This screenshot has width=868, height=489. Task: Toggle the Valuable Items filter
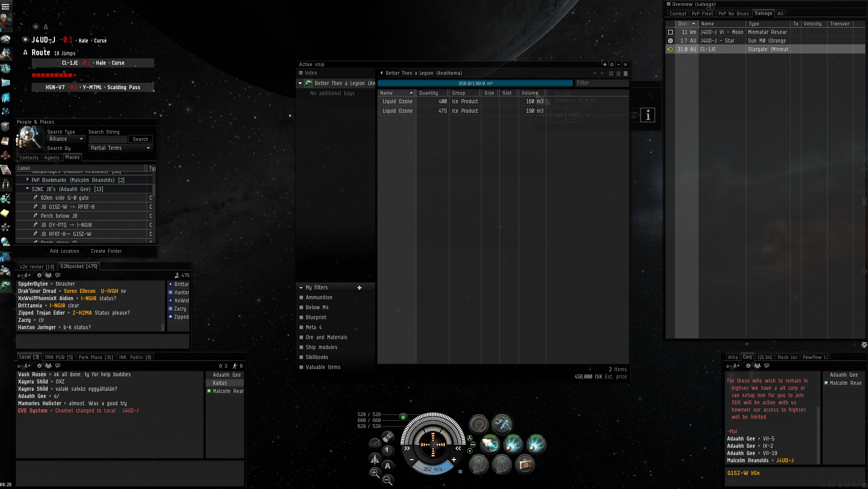[x=301, y=367]
